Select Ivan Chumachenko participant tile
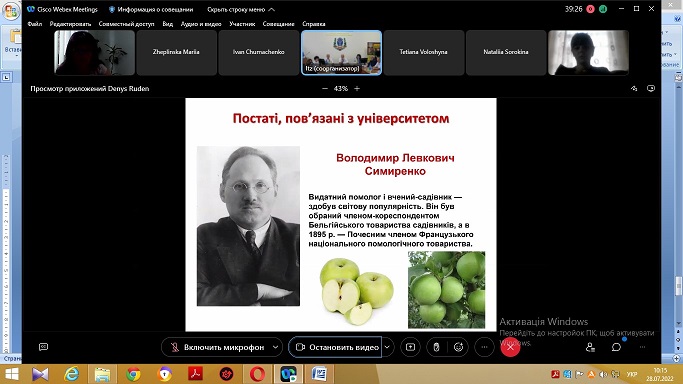Viewport: 683px width, 384px height. (258, 52)
